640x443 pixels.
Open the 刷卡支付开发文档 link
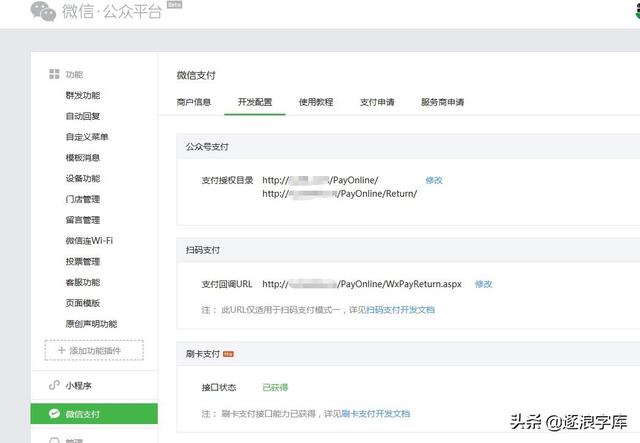(376, 414)
